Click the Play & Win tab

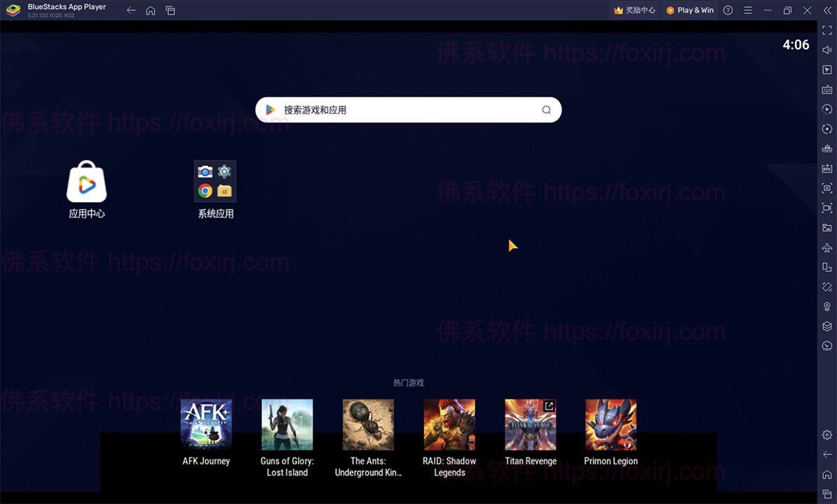(x=689, y=10)
